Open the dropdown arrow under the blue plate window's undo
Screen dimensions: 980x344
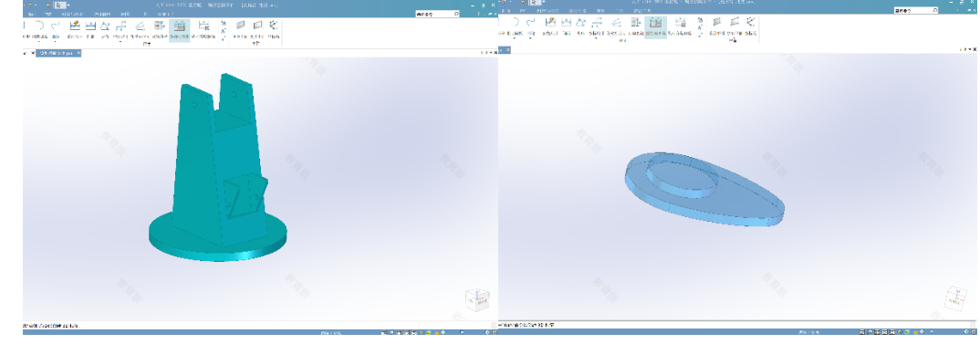pyautogui.click(x=515, y=38)
